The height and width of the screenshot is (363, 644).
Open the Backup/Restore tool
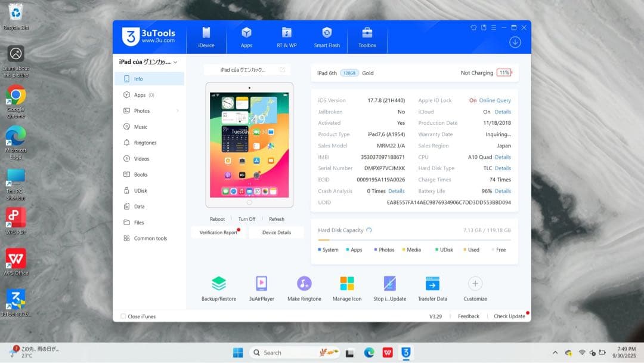(x=218, y=287)
